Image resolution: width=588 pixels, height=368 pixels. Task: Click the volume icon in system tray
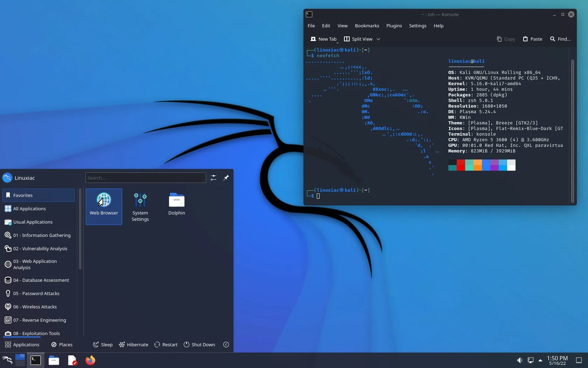tap(520, 360)
